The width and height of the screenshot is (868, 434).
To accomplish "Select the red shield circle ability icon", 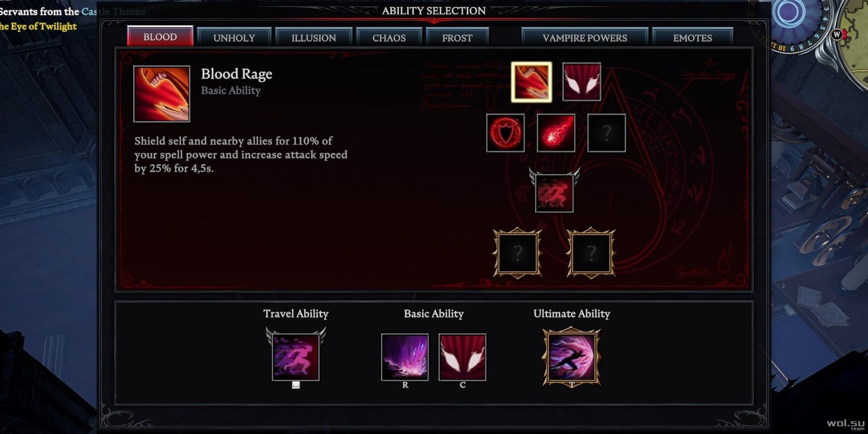I will click(506, 133).
